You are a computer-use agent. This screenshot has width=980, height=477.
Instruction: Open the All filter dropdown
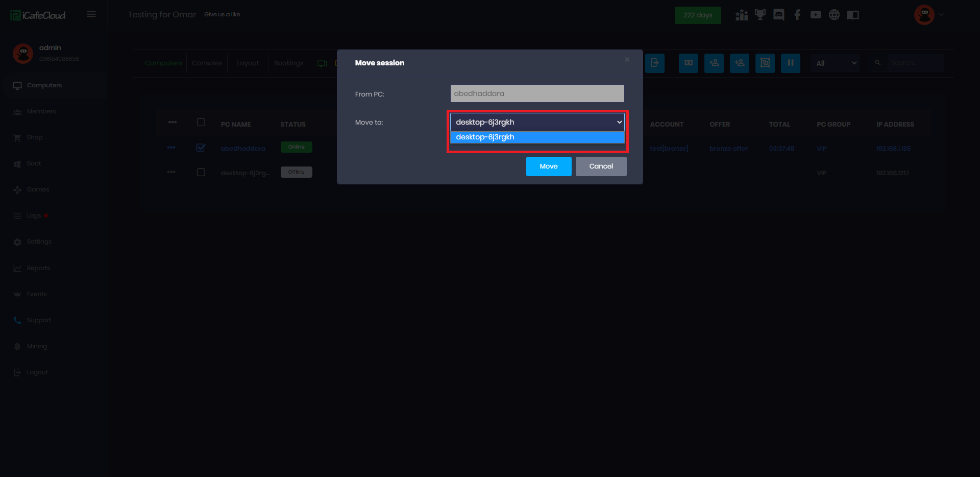pyautogui.click(x=835, y=63)
